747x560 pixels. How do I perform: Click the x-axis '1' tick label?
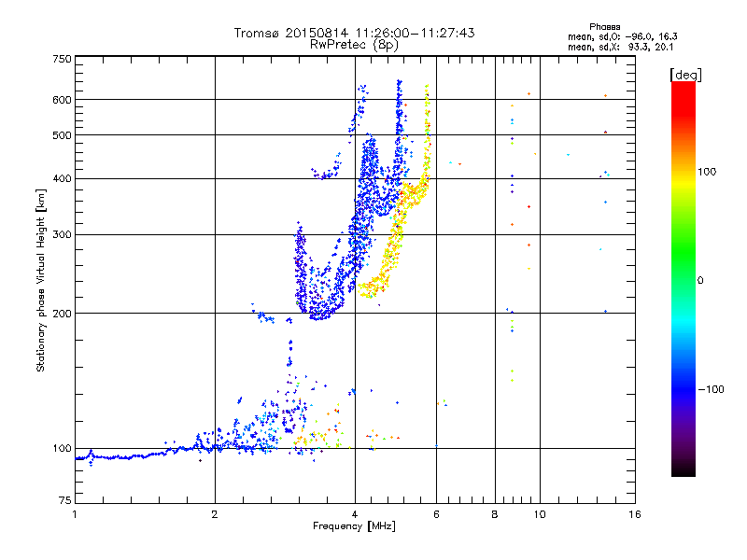75,514
